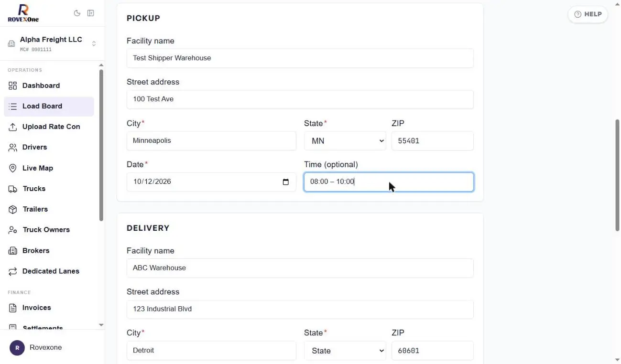Click the main page vertical scrollbar
The width and height of the screenshot is (621, 364).
click(617, 175)
